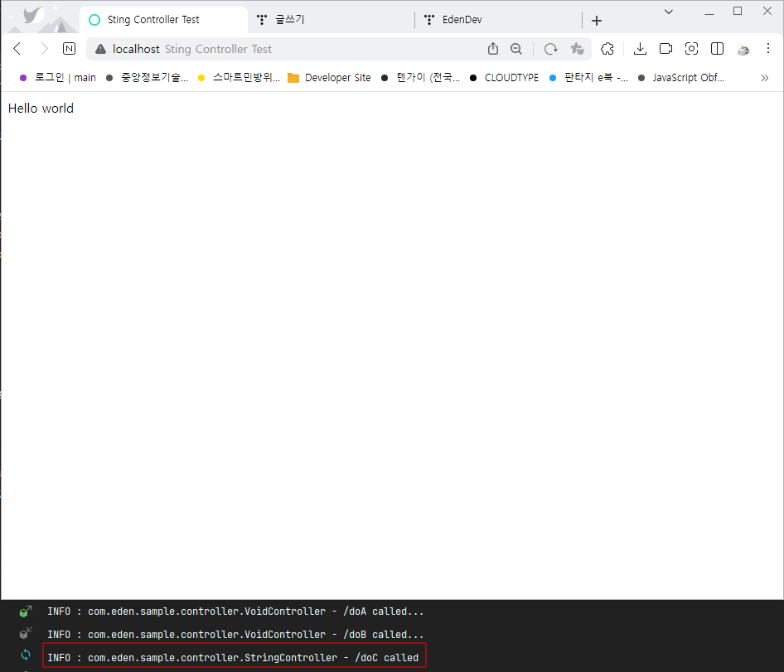Open the Developer Site bookmark folder
The height and width of the screenshot is (672, 784).
pyautogui.click(x=329, y=78)
